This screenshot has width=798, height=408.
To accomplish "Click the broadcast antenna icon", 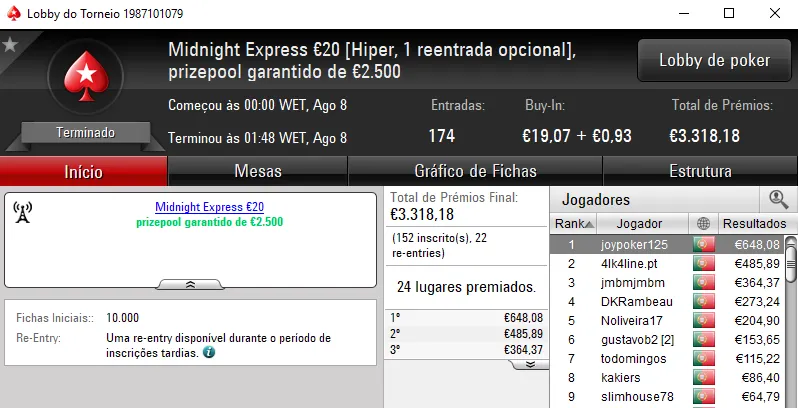I will (x=22, y=212).
